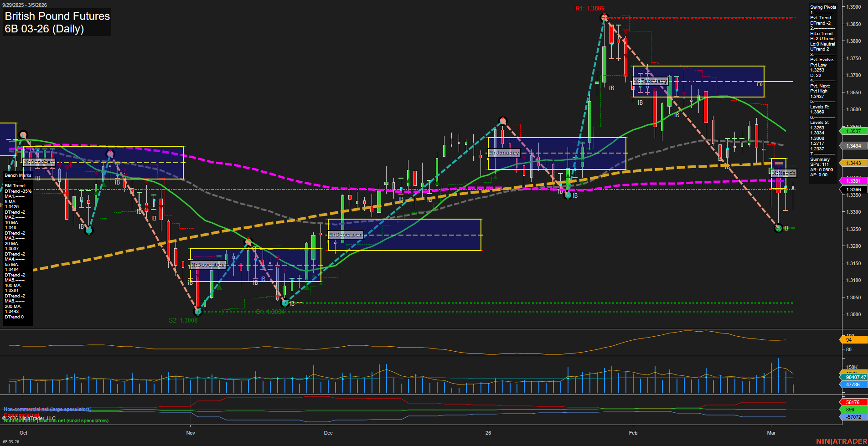
Task: Select the M:October range box label
Action: click(x=39, y=162)
